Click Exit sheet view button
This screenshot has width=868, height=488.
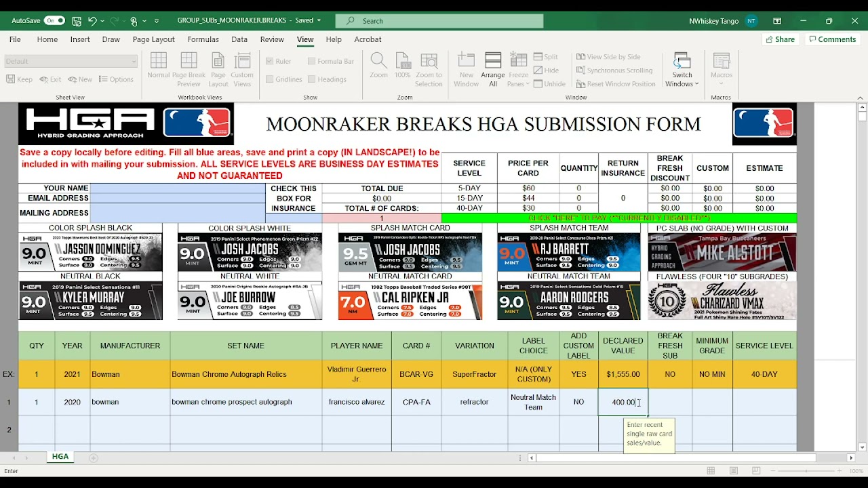click(50, 79)
